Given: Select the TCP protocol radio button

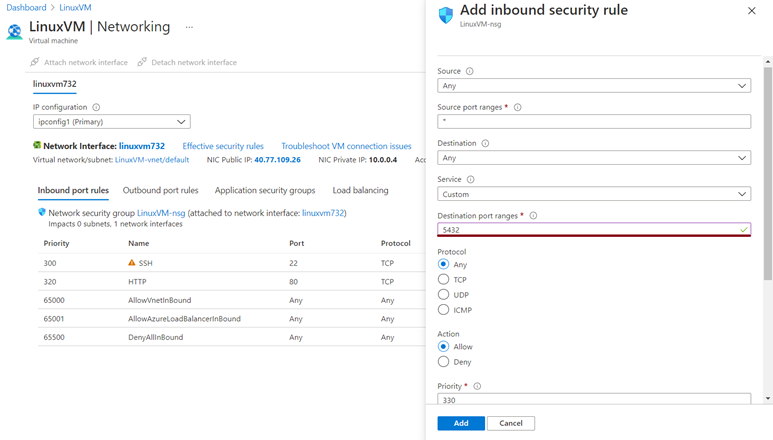Looking at the screenshot, I should (443, 279).
